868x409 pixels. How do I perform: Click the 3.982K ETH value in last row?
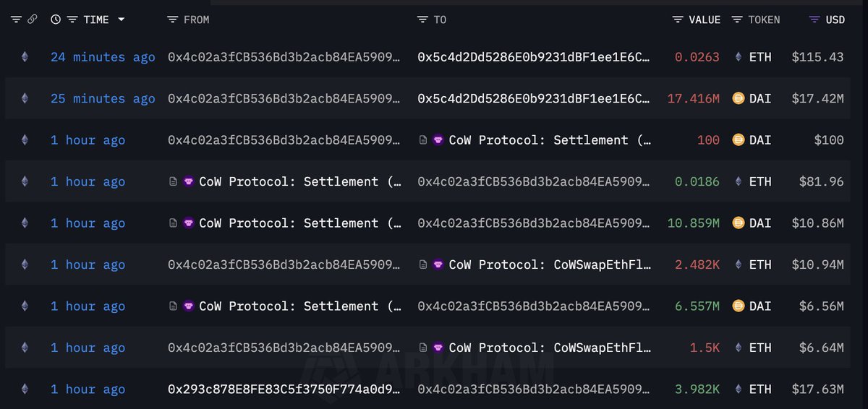click(x=697, y=389)
